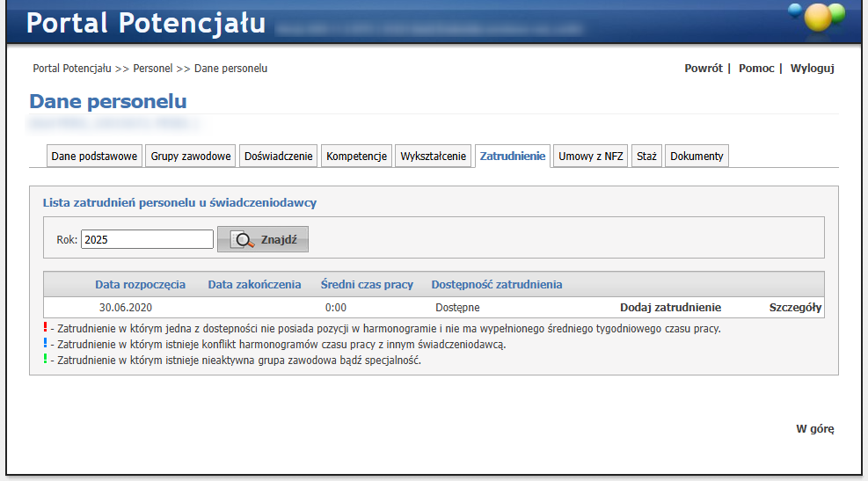Open the Doświadczenie tab
The image size is (868, 481).
pyautogui.click(x=278, y=157)
